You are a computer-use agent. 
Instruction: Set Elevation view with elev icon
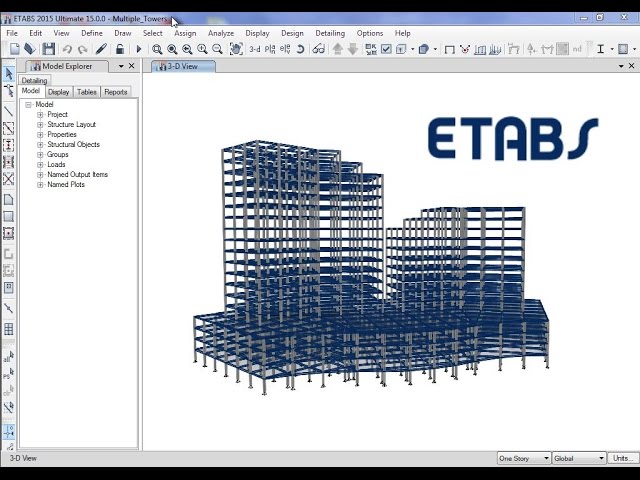(x=285, y=49)
